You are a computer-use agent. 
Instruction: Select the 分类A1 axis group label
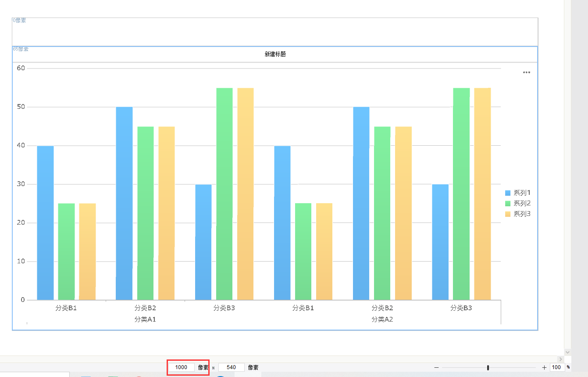click(x=145, y=320)
